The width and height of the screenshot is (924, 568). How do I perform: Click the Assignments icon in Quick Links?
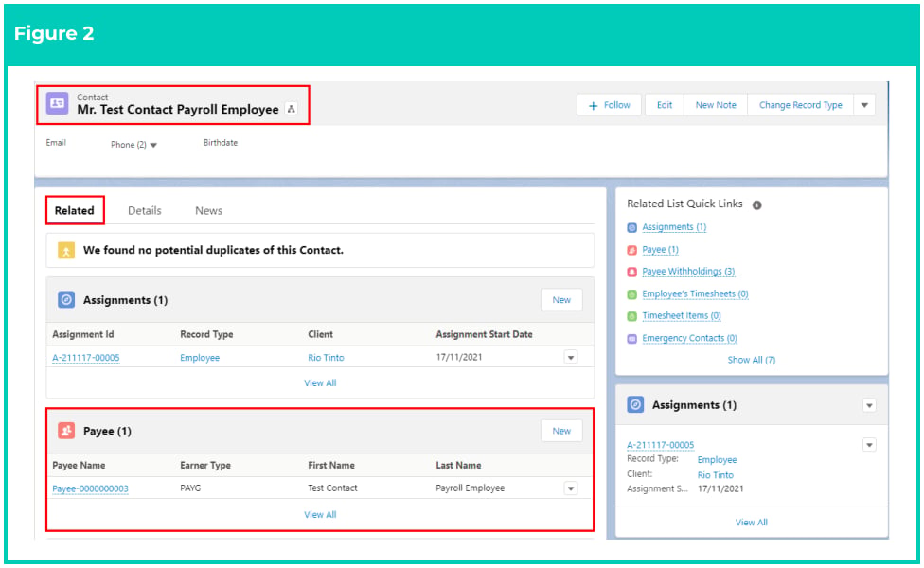click(631, 227)
